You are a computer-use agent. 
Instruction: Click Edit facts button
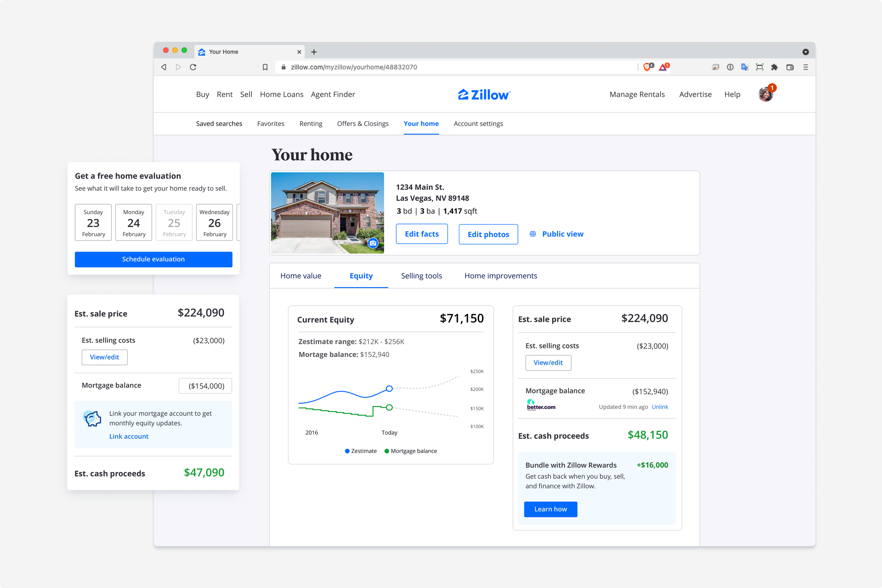tap(422, 234)
